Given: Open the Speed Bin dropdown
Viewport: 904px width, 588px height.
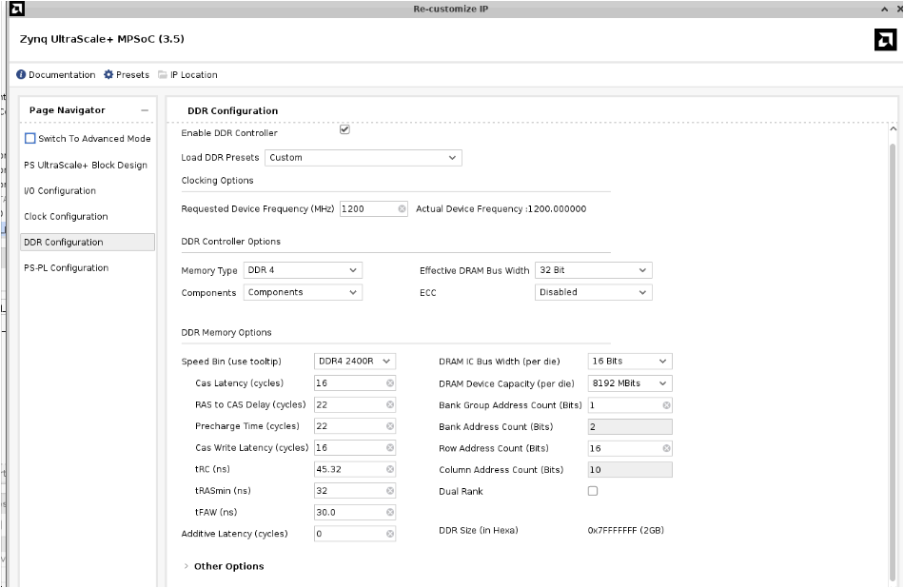Looking at the screenshot, I should [x=354, y=362].
